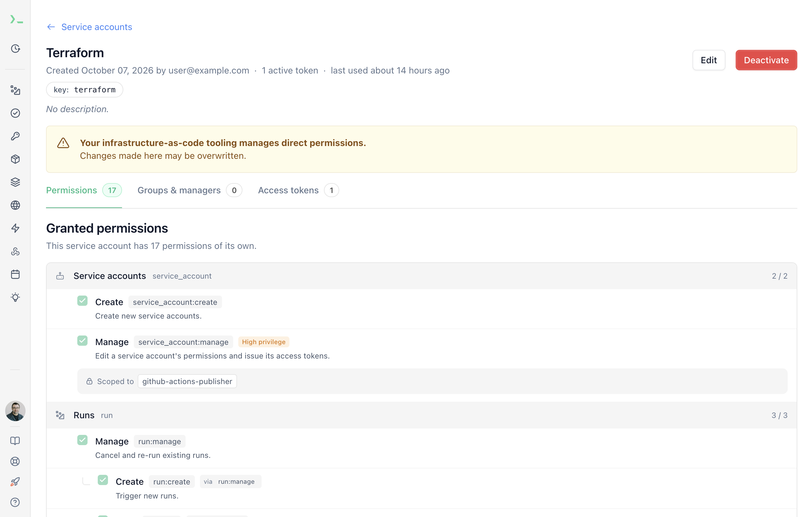
Task: Toggle the service_account:create checkbox
Action: click(82, 300)
